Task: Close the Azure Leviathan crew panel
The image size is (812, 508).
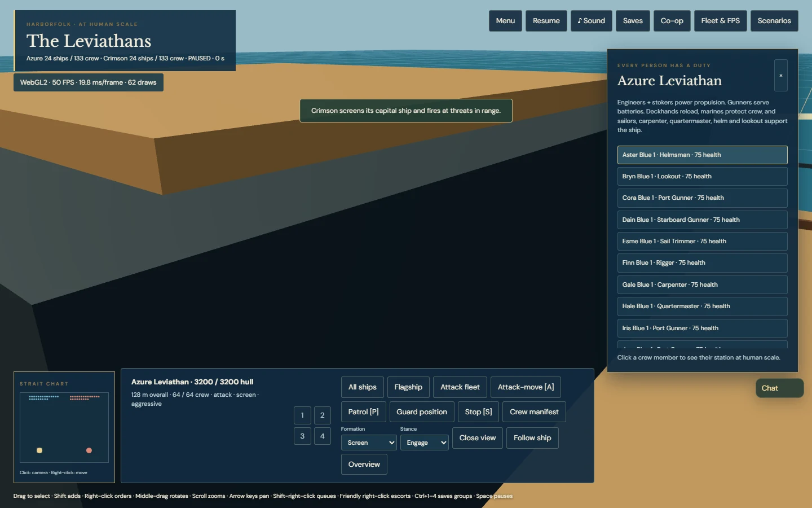Action: (x=780, y=75)
